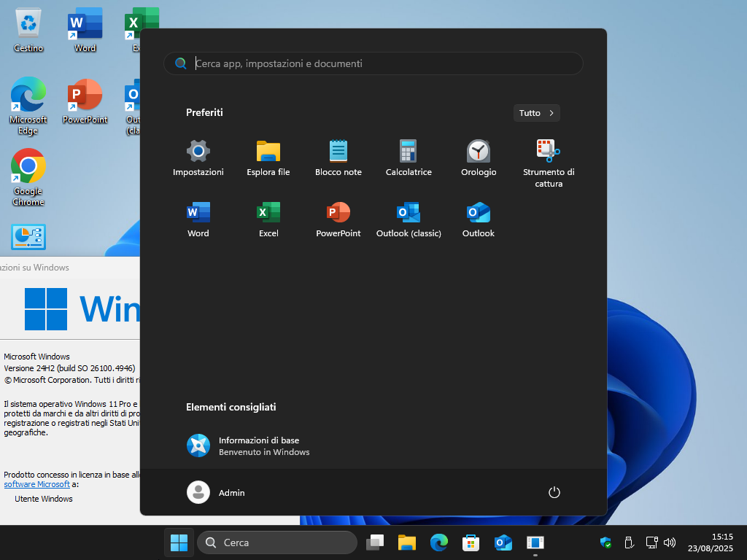Show all apps with Tutto button
The image size is (747, 560).
tap(536, 113)
